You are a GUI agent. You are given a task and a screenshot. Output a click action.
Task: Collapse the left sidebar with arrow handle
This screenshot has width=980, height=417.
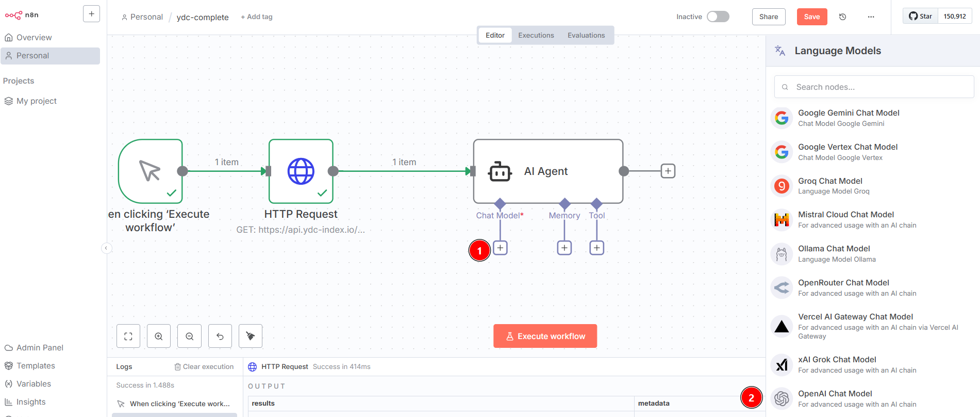pos(106,248)
